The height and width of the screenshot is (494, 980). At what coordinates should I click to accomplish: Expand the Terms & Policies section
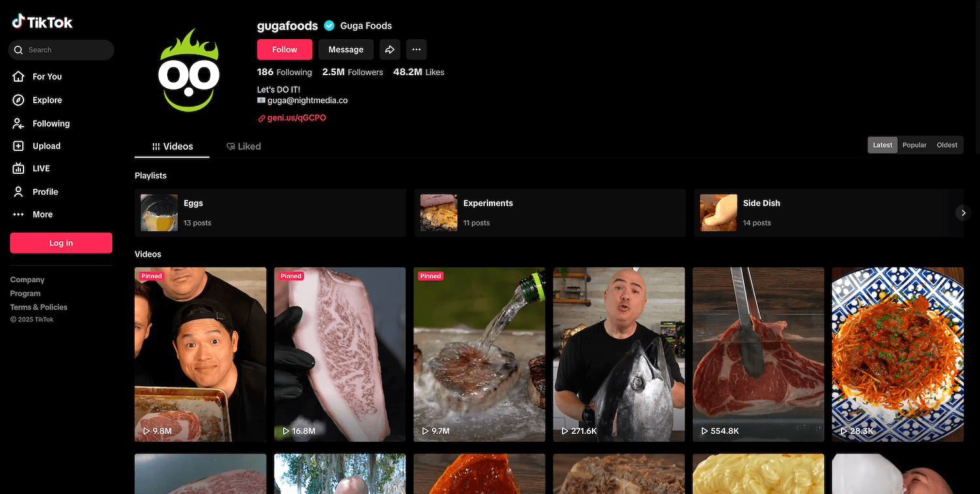pos(39,307)
